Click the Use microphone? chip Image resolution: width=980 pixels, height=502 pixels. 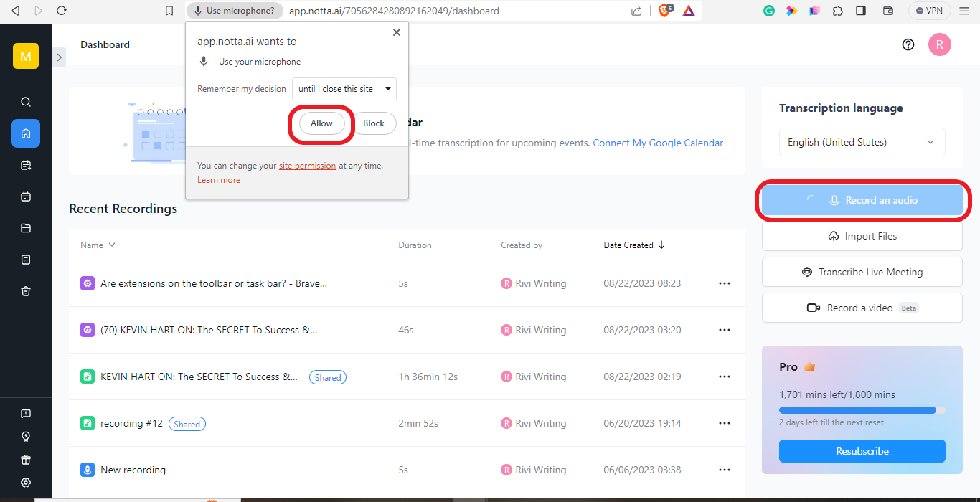[x=233, y=11]
